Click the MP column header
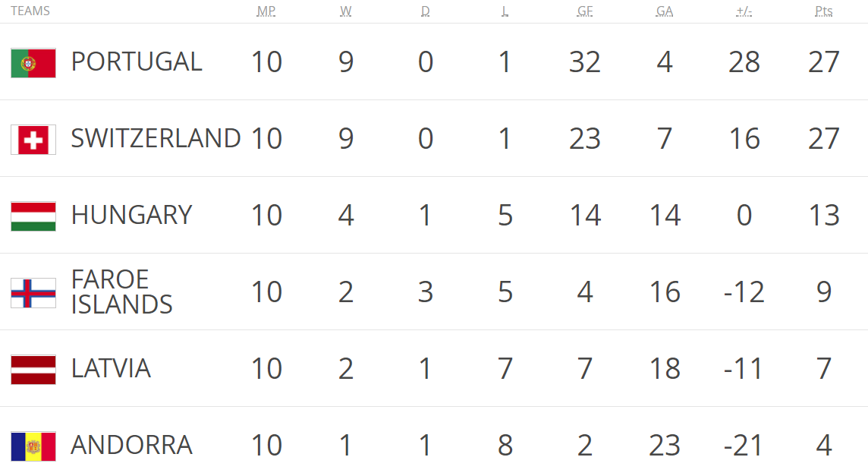The image size is (868, 476). pos(266,11)
